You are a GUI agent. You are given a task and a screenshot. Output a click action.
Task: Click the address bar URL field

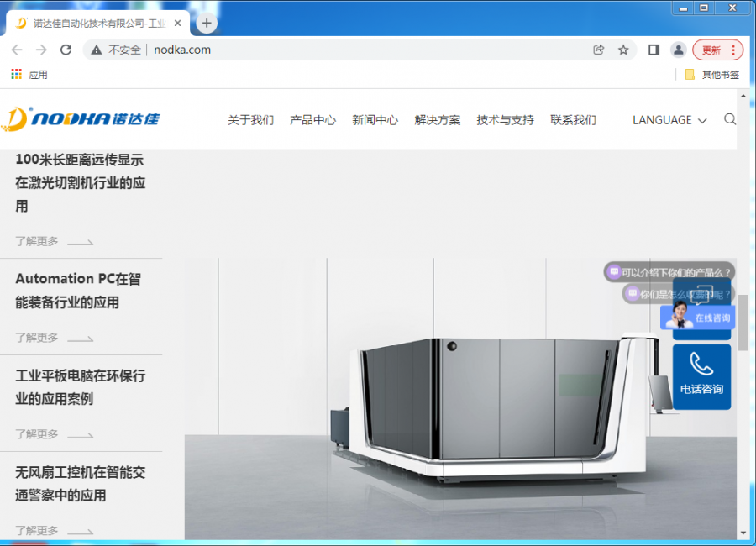(x=336, y=50)
